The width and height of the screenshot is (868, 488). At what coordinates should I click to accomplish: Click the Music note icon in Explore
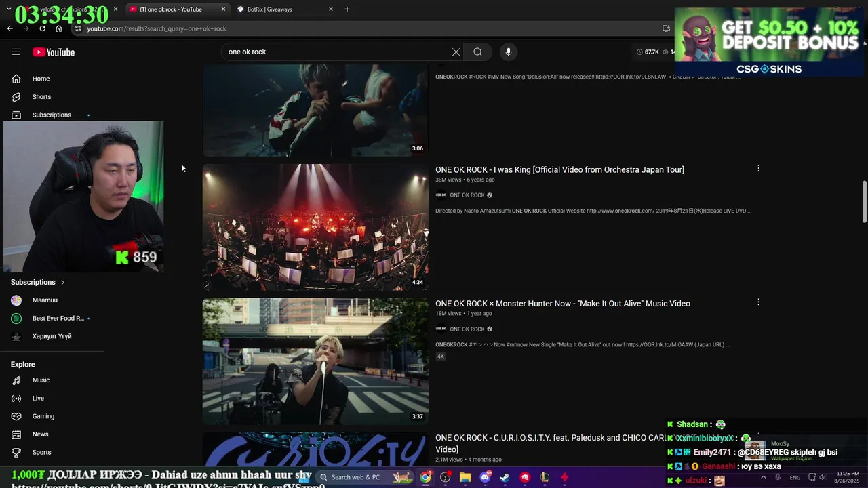tap(16, 380)
